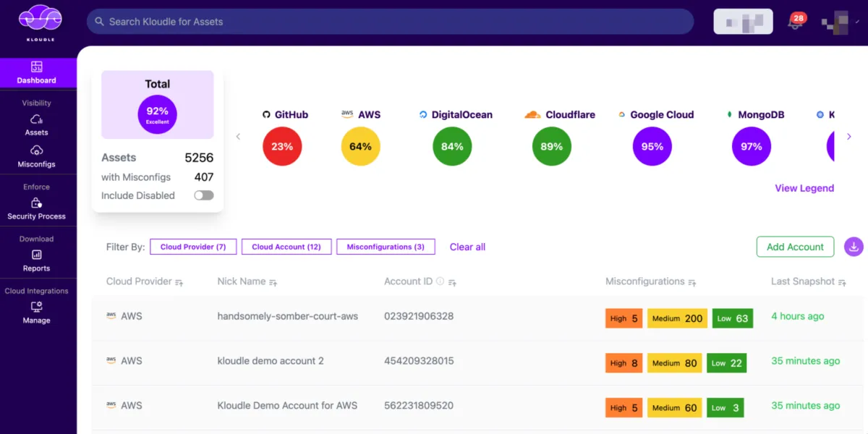The image size is (868, 434).
Task: Open the Misconfigurations (3) filter
Action: 386,247
